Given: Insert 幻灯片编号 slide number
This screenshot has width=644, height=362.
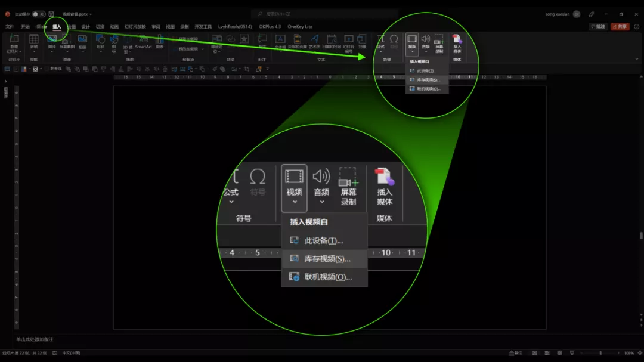Looking at the screenshot, I should (x=349, y=44).
